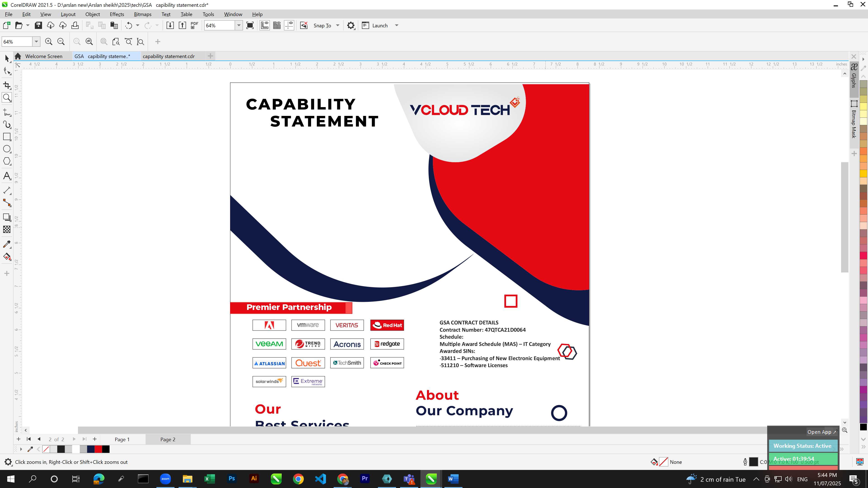The image size is (868, 488).
Task: Toggle Show Guidelines button
Action: tap(289, 26)
